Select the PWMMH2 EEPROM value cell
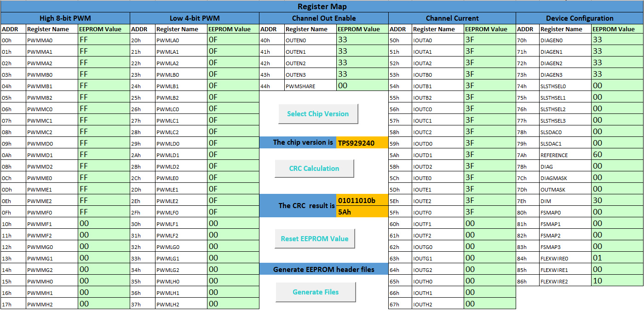This screenshot has width=644, height=311. [104, 304]
